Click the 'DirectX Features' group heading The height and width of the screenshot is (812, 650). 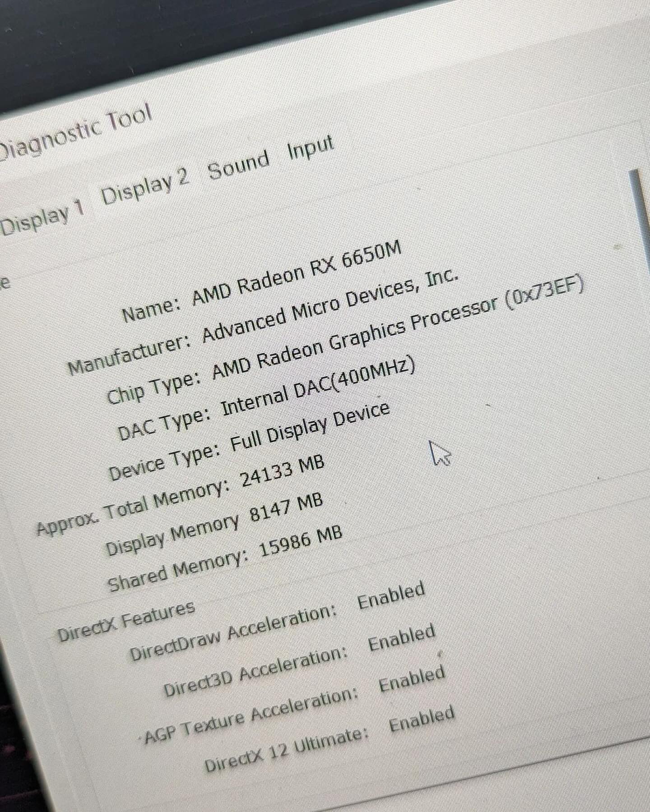pyautogui.click(x=126, y=622)
